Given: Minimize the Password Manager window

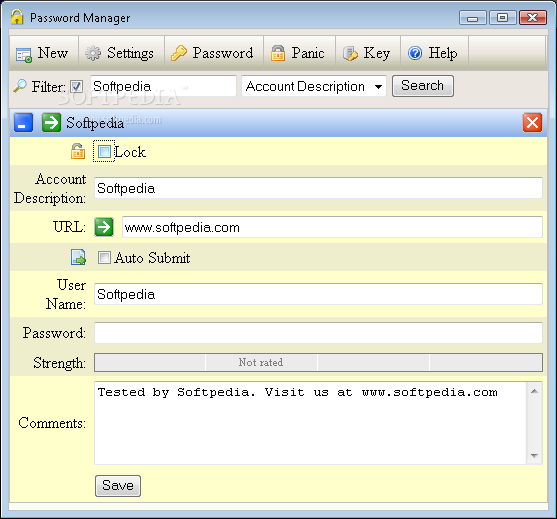Looking at the screenshot, I should 472,17.
